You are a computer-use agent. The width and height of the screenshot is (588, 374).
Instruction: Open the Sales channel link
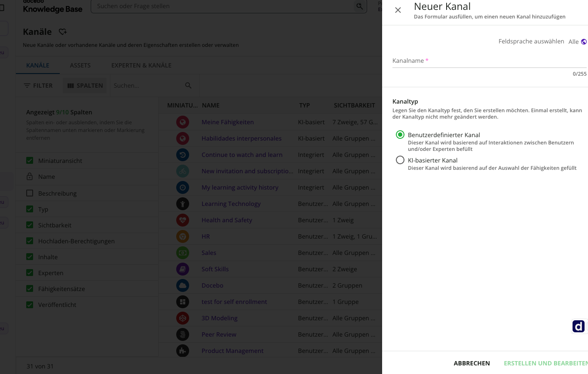coord(209,253)
